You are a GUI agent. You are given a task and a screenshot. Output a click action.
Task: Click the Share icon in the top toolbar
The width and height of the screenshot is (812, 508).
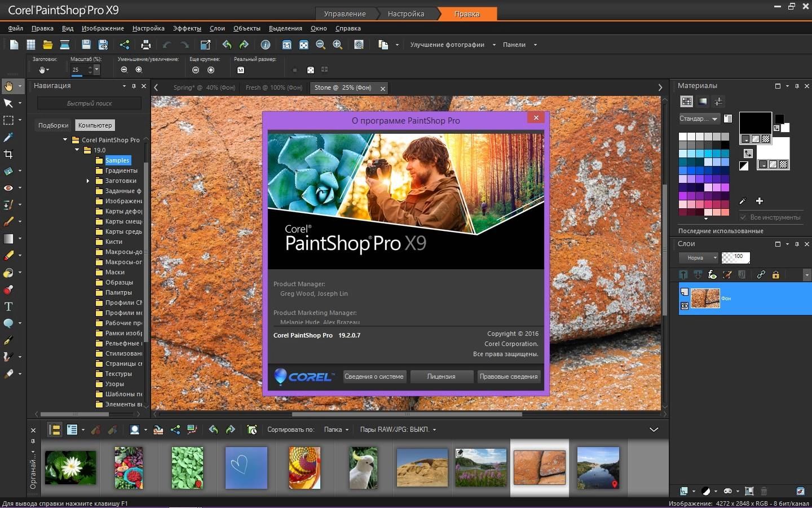[125, 45]
